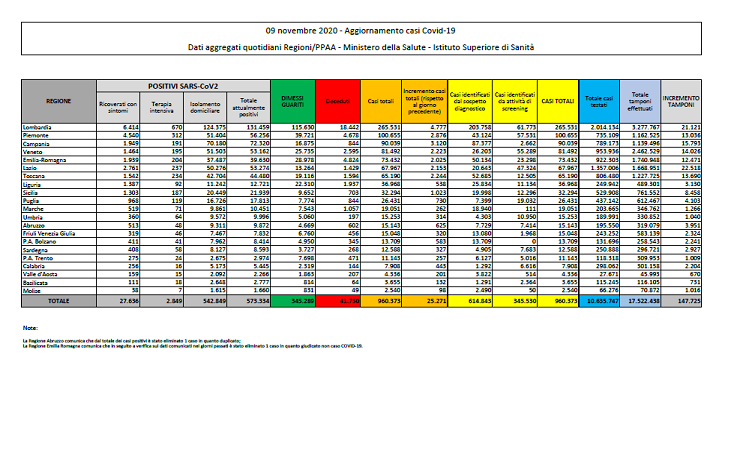Select the TOTALE row label

[x=60, y=299]
